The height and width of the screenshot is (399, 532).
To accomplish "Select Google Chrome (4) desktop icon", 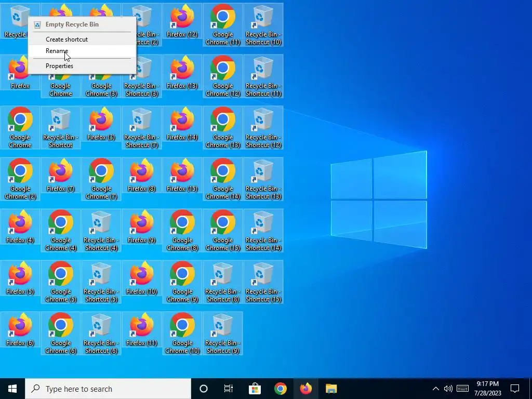I will coord(61,231).
